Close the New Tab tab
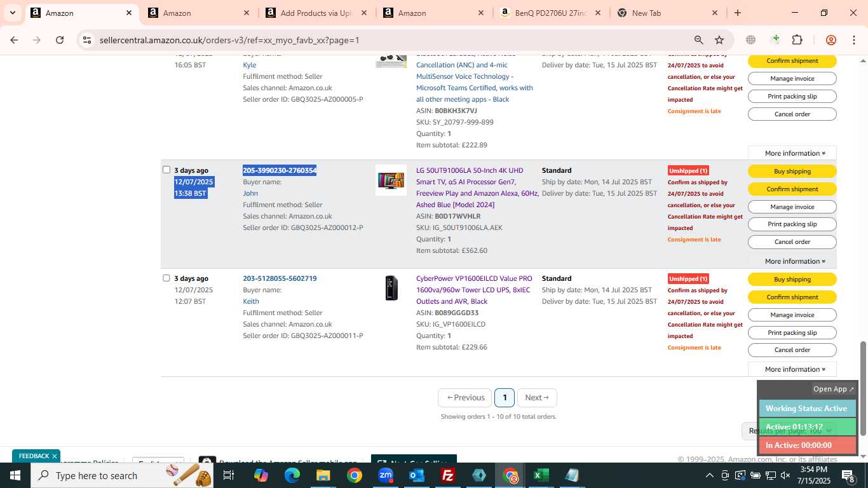This screenshot has height=488, width=868. tap(714, 13)
